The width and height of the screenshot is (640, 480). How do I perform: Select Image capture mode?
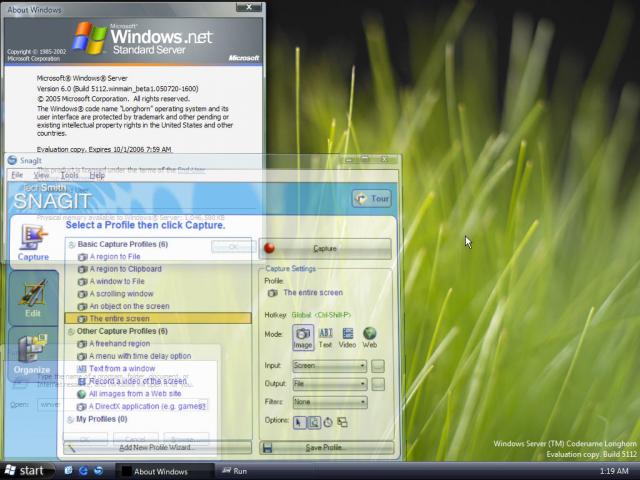coord(303,337)
